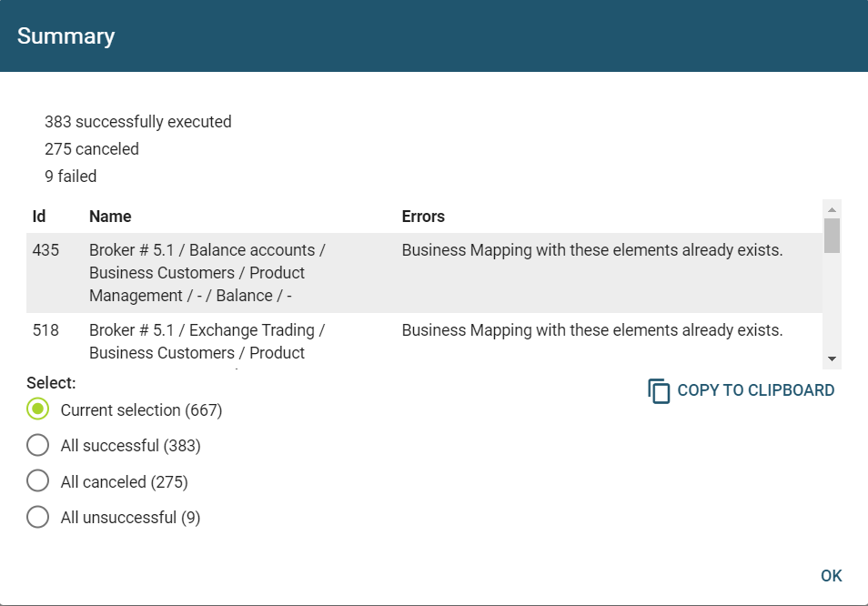Select the Current selection (667) radio option

37,410
